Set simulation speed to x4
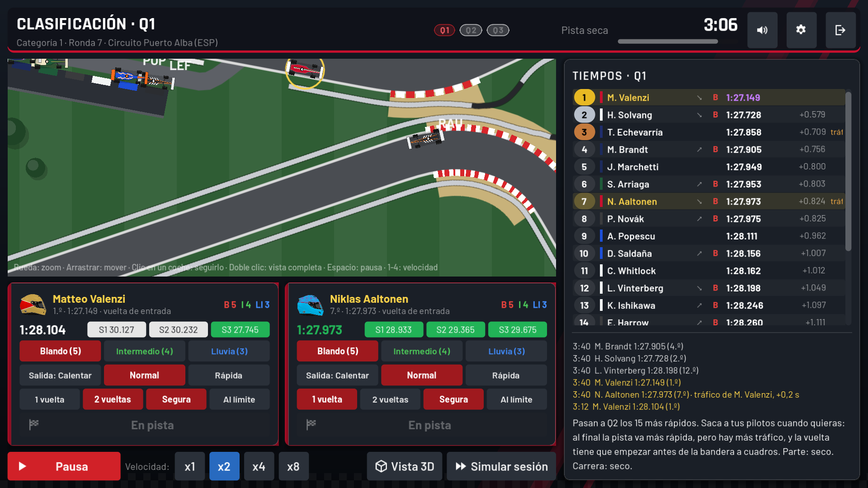This screenshot has height=488, width=868. coord(259,466)
